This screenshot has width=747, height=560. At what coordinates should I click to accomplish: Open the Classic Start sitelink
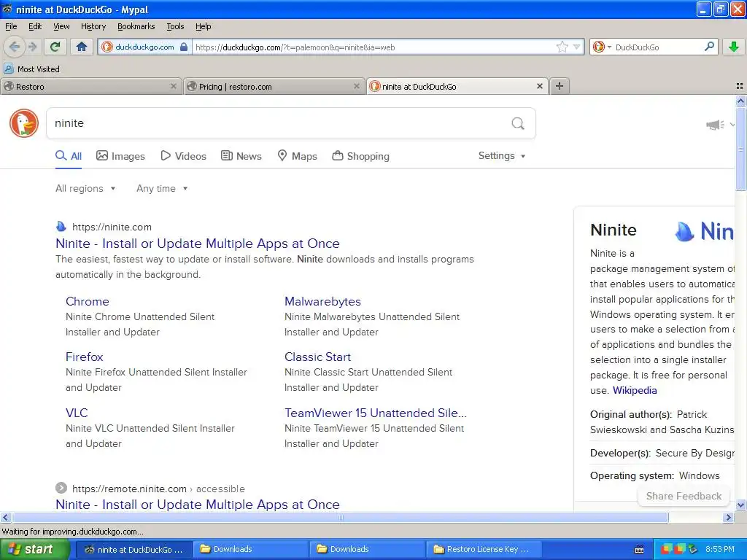coord(317,357)
